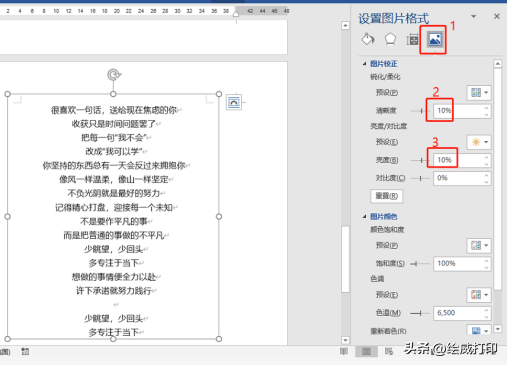Screen dimensions: 508x365
Task: Click the text line 收获只是时间问题罢了
Action: tap(113, 124)
